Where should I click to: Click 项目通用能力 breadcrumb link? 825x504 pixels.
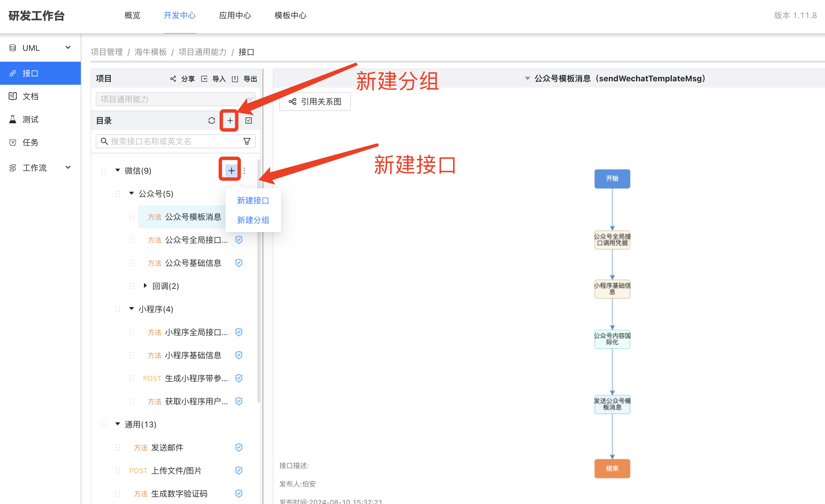pos(202,52)
